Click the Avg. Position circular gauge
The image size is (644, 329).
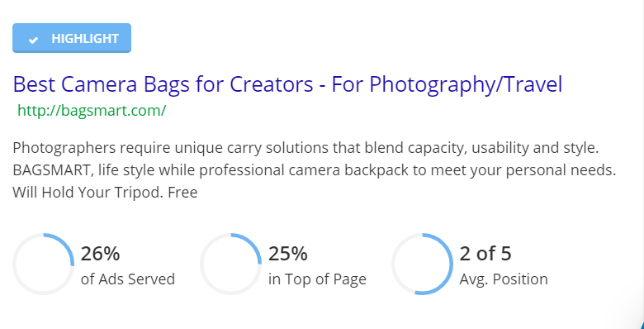point(422,264)
